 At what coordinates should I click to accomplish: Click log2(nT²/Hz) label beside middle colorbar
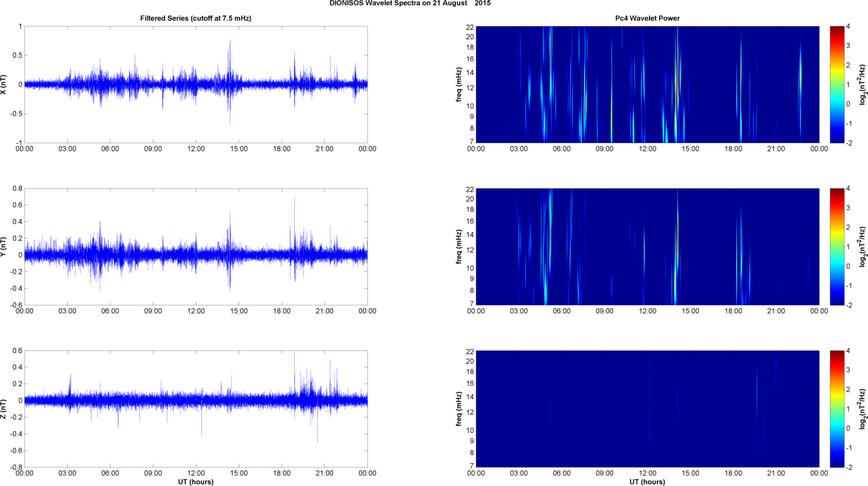pos(863,246)
